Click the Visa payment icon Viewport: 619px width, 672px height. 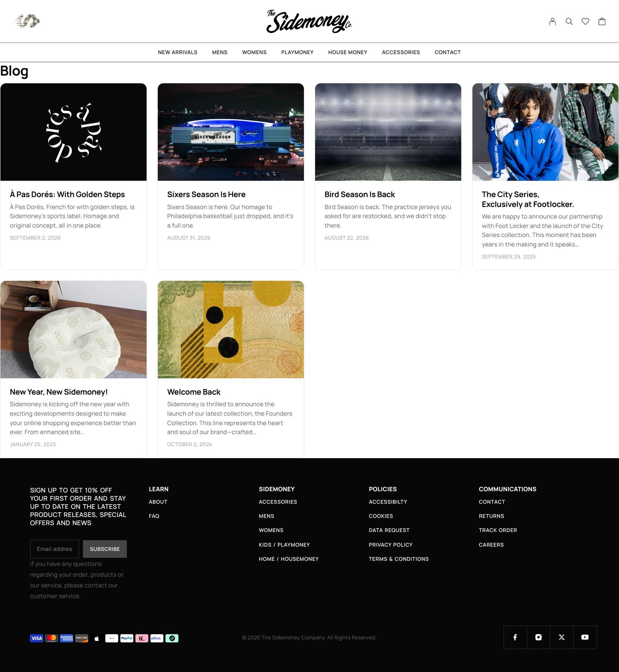pos(37,638)
